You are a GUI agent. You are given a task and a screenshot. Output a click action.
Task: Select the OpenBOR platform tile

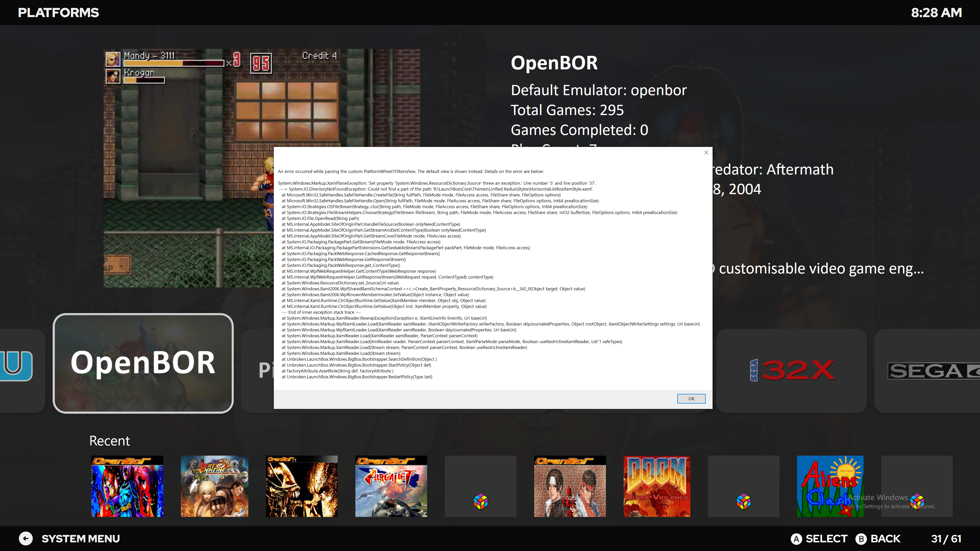pos(143,363)
